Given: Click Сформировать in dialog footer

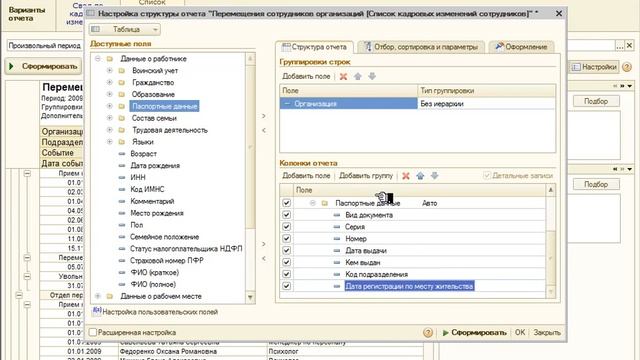Looking at the screenshot, I should pos(474,333).
